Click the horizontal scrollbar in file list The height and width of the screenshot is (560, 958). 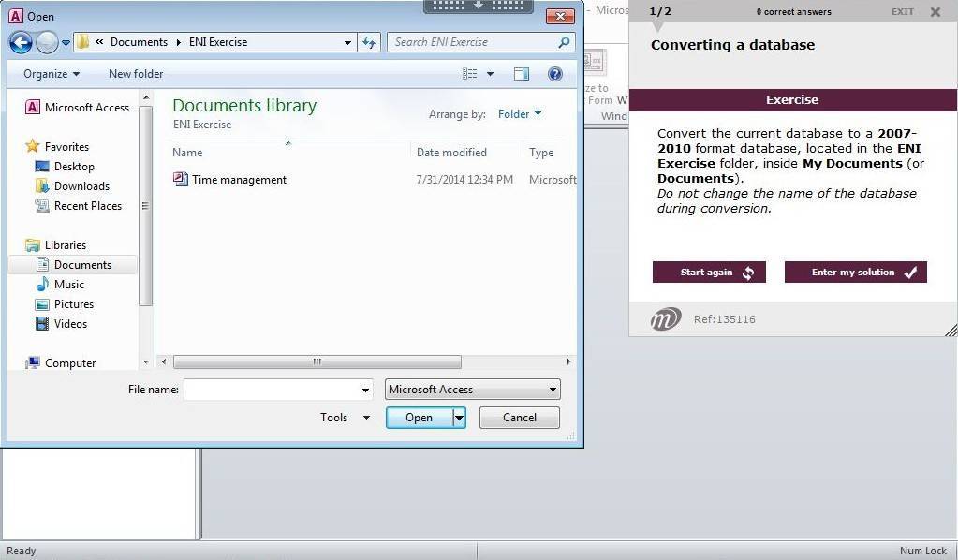pyautogui.click(x=317, y=361)
